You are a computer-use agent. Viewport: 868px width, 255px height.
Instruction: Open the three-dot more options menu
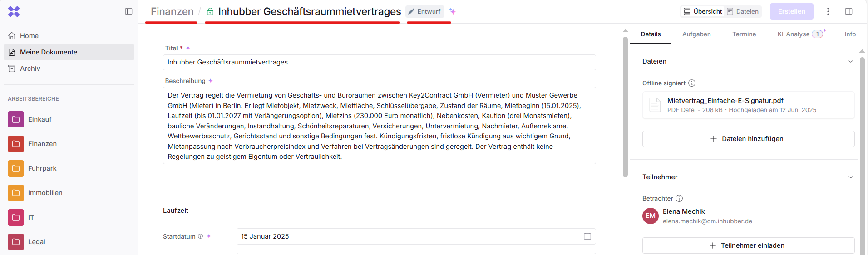click(828, 11)
